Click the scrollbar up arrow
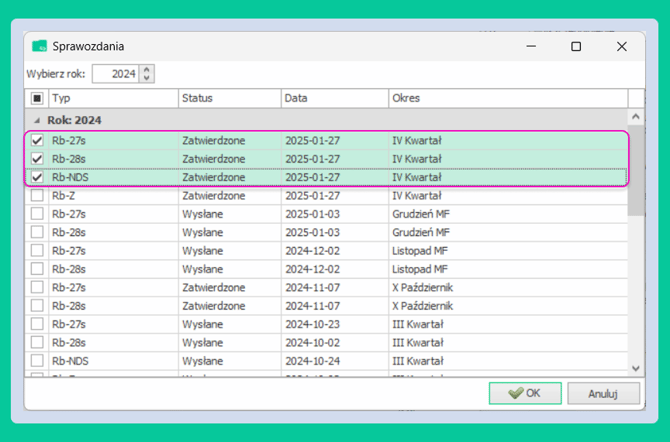670x442 pixels. [636, 117]
